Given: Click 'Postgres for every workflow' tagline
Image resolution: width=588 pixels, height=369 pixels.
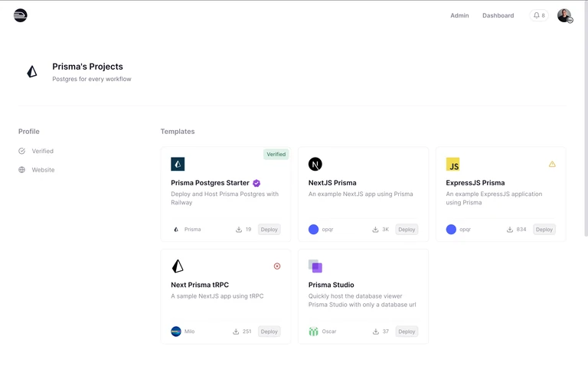Looking at the screenshot, I should 92,79.
